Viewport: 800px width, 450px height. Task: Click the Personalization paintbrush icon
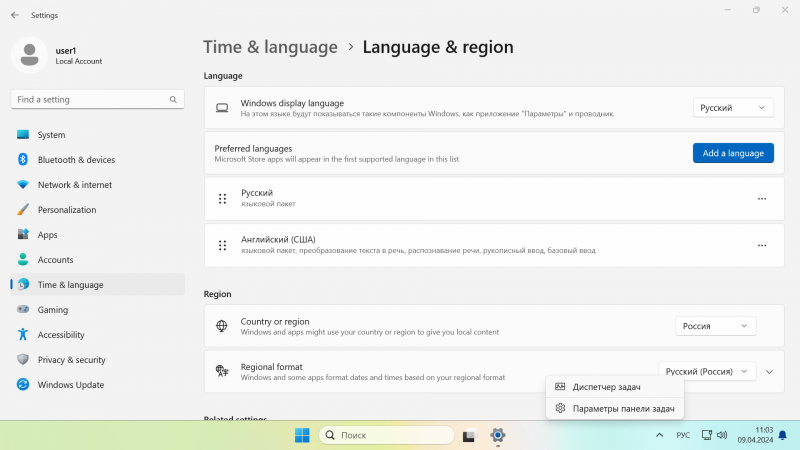click(x=23, y=209)
